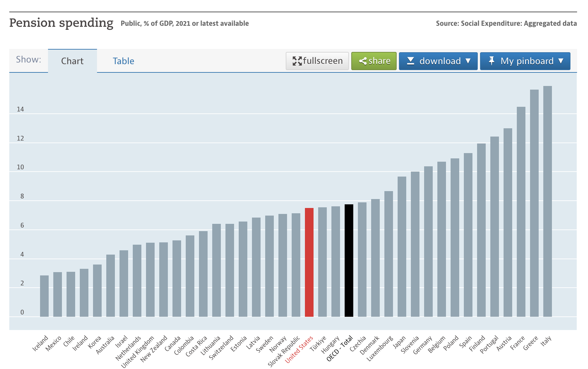Click the pushpin icon on My pinboard
The image size is (588, 369).
pyautogui.click(x=492, y=61)
